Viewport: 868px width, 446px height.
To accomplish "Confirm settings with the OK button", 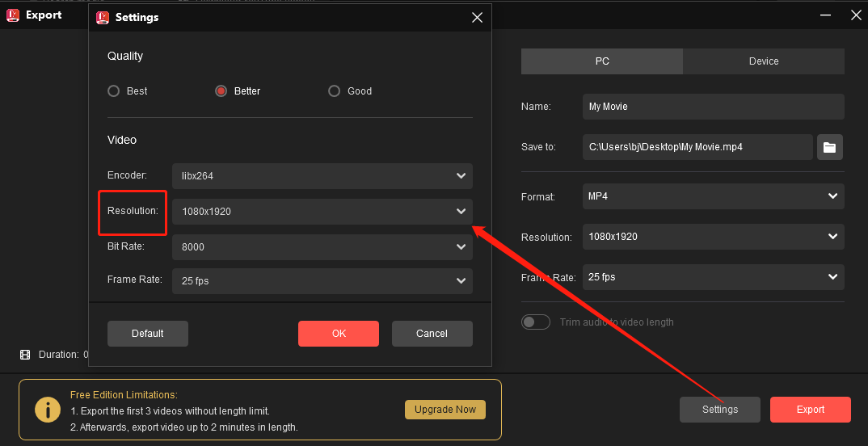I will click(x=339, y=334).
